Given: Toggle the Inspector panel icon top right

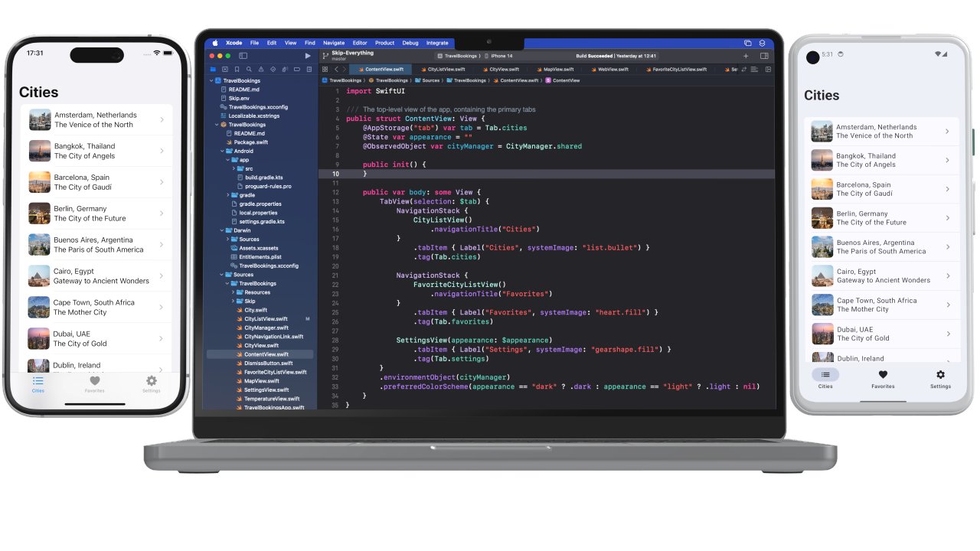Looking at the screenshot, I should (764, 57).
